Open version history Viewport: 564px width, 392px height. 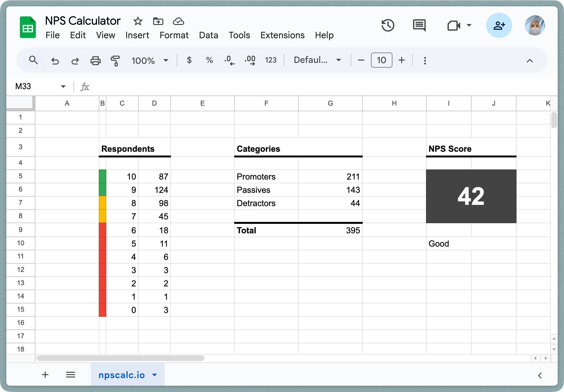pyautogui.click(x=388, y=25)
